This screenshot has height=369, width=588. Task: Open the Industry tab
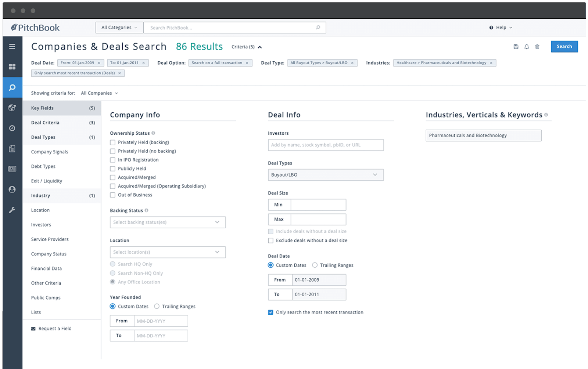point(62,196)
